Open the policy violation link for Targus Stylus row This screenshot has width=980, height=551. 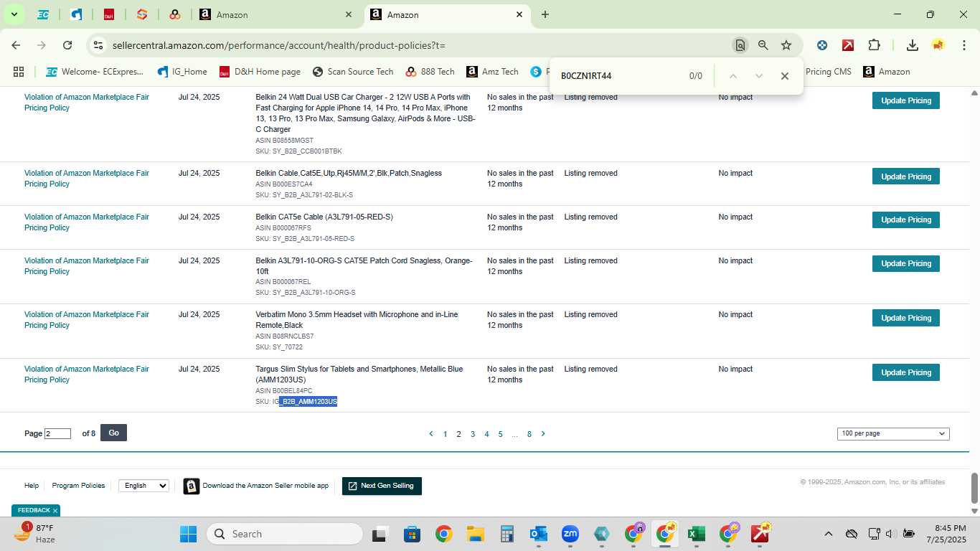point(87,375)
